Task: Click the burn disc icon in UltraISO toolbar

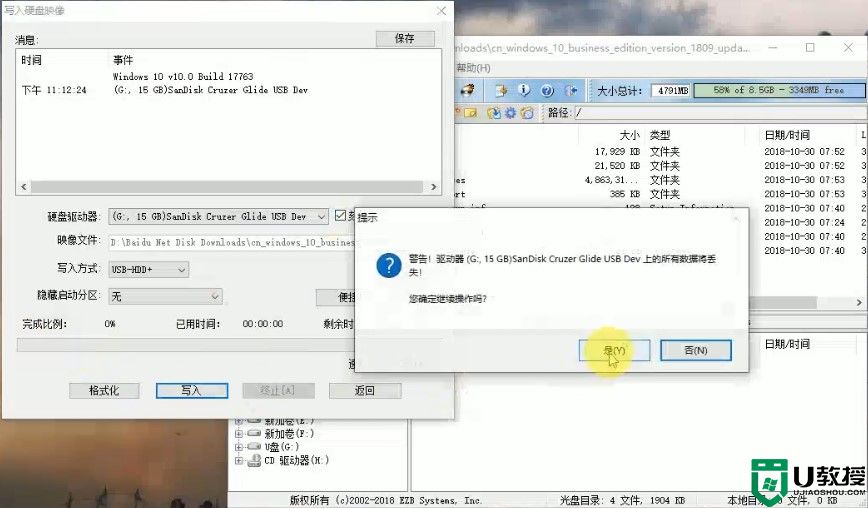Action: tap(468, 90)
